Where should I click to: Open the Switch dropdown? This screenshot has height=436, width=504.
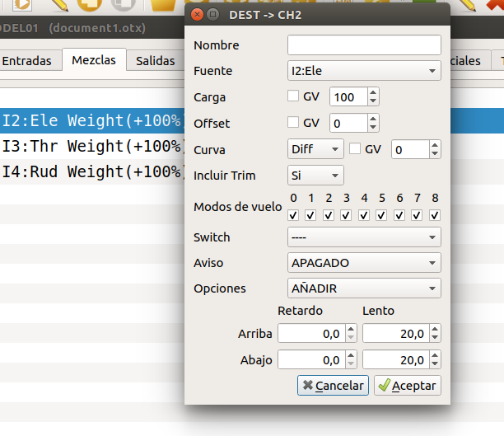[364, 237]
